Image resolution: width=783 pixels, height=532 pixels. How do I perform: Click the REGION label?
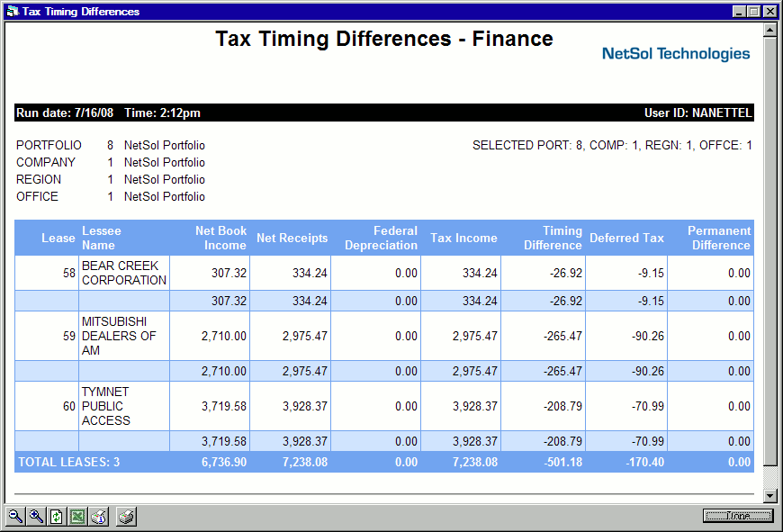[39, 179]
